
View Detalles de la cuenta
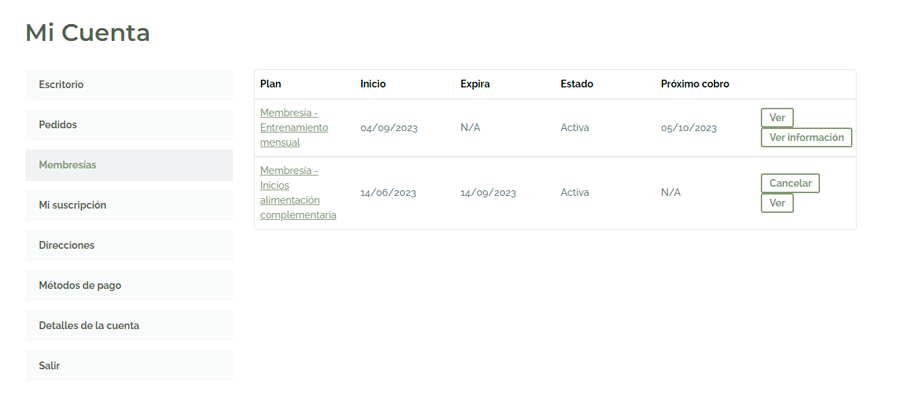click(x=129, y=326)
